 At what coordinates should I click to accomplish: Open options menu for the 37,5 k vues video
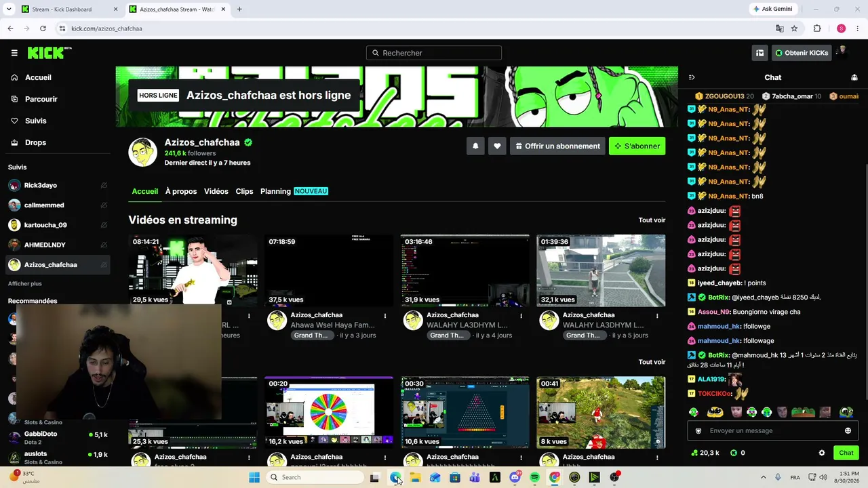tap(385, 316)
